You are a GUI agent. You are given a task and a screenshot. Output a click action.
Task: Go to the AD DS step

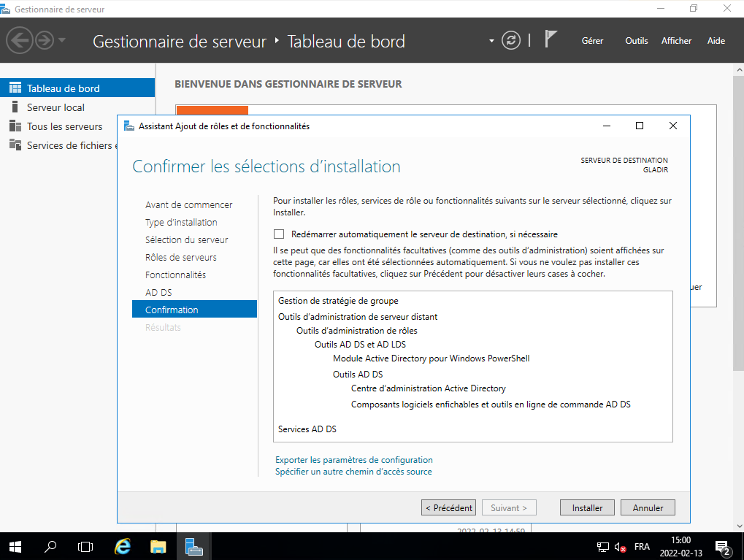pyautogui.click(x=158, y=292)
